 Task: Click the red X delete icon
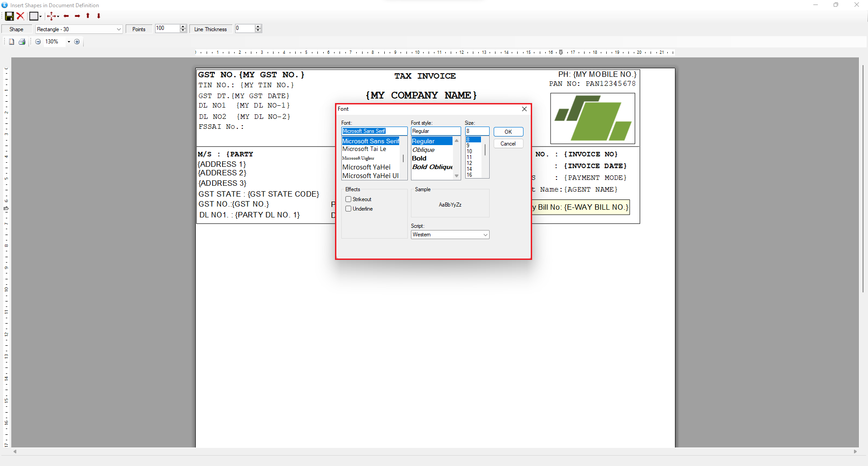pos(20,16)
